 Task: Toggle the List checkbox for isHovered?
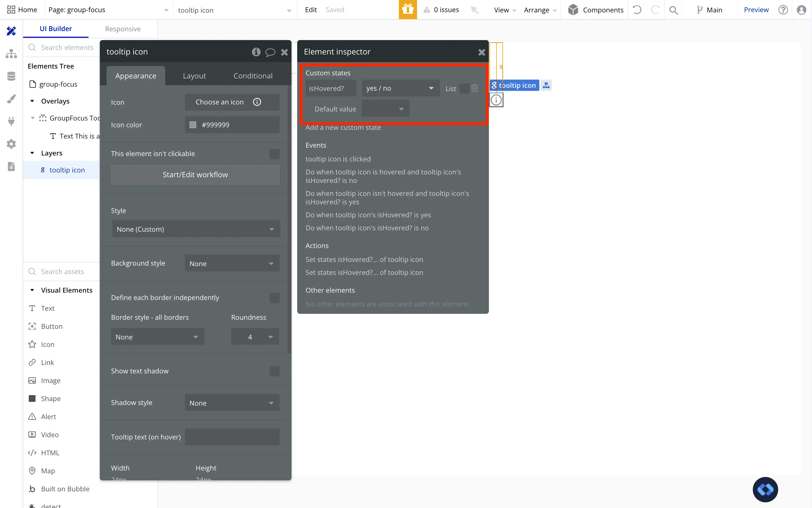pyautogui.click(x=464, y=88)
